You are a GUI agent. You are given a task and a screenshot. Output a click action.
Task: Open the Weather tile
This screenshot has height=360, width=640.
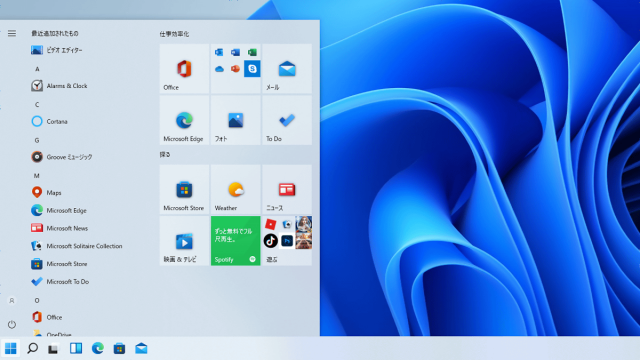click(236, 189)
